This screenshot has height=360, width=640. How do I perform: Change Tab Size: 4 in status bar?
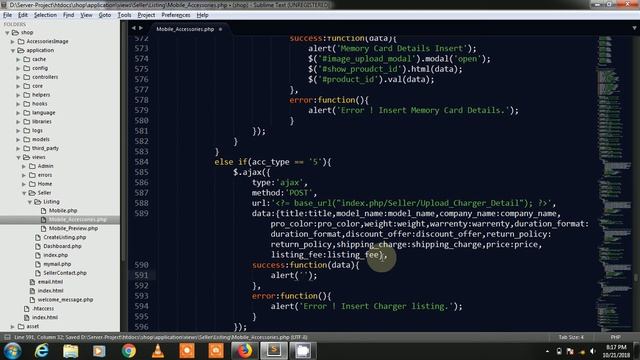point(571,337)
